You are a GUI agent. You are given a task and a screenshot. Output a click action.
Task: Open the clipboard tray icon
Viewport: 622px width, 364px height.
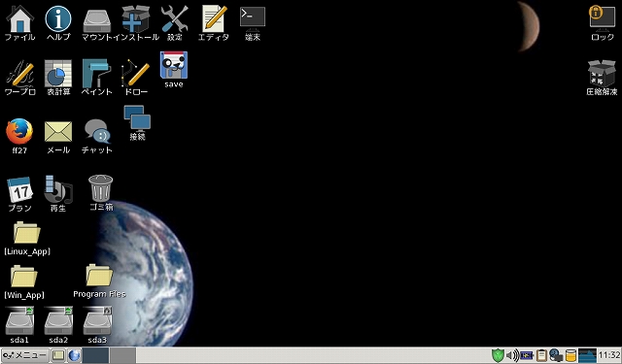click(x=541, y=355)
